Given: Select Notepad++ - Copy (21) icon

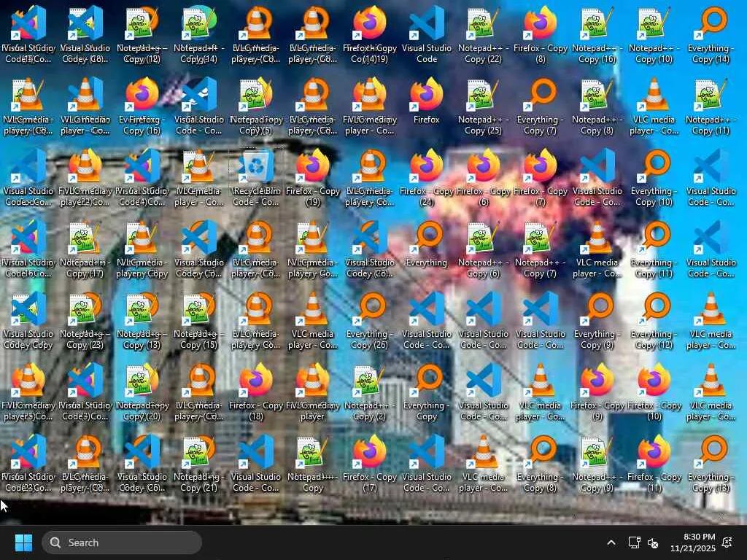Looking at the screenshot, I should pos(198,463).
